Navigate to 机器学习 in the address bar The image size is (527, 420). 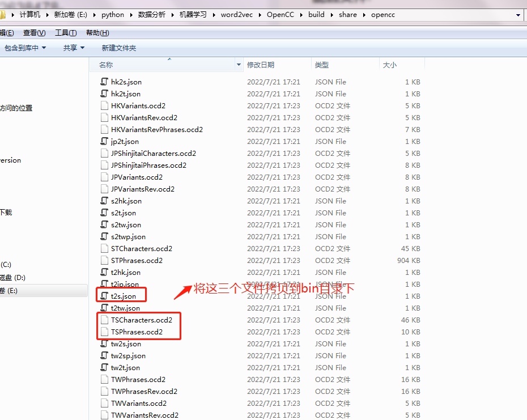193,15
